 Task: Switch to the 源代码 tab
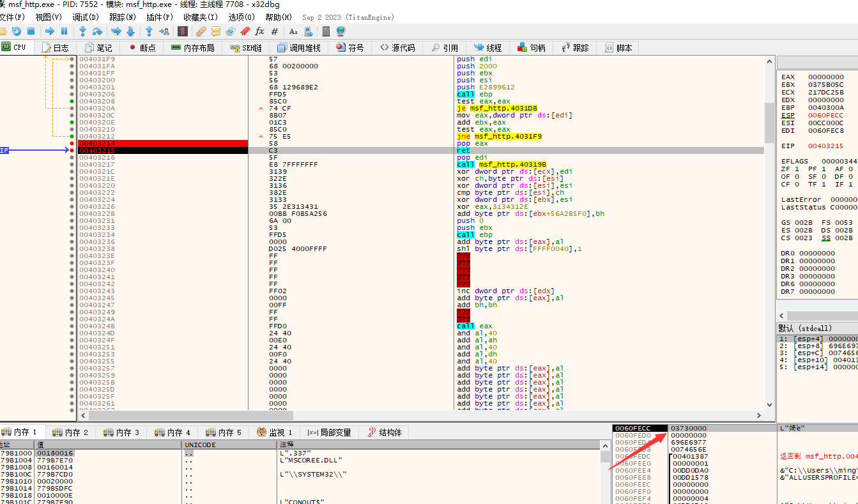click(397, 48)
